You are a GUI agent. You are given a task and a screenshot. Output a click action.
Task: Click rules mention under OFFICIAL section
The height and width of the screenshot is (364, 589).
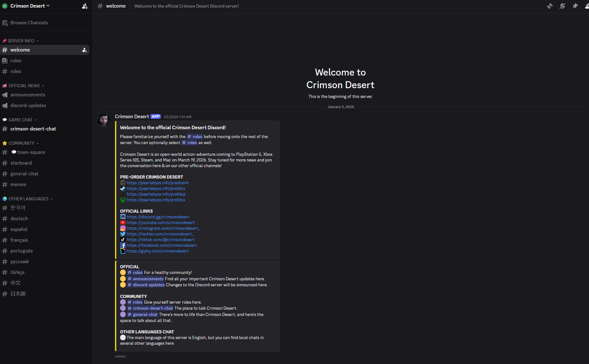135,273
